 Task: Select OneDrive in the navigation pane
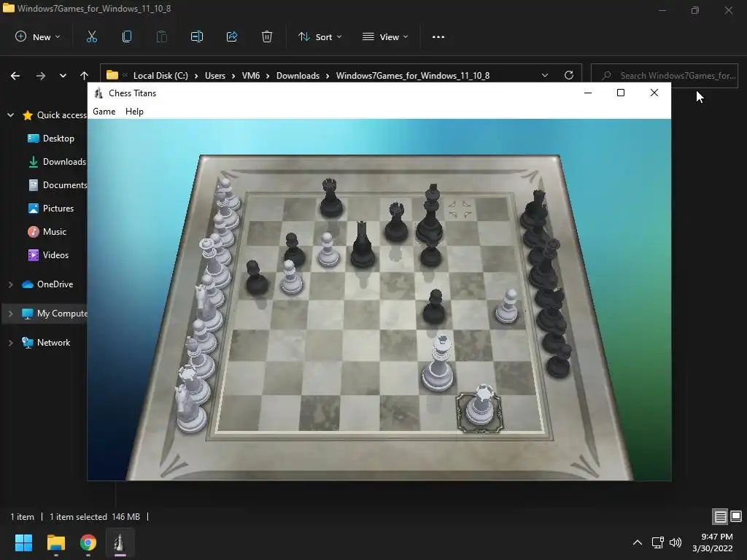pyautogui.click(x=47, y=284)
